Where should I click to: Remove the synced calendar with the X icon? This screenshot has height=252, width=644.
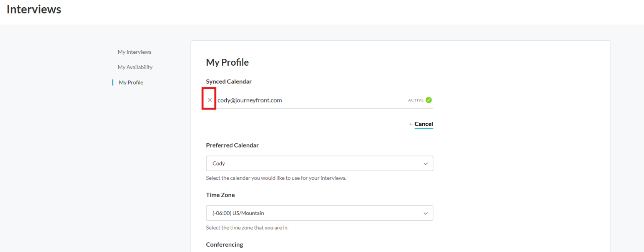coord(210,100)
